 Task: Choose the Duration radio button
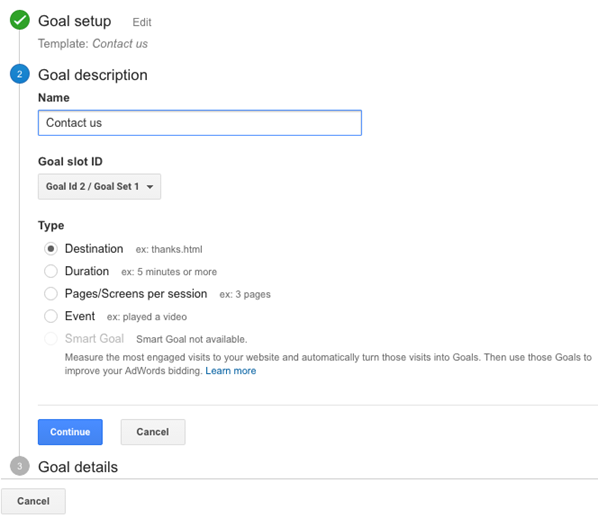pos(51,271)
